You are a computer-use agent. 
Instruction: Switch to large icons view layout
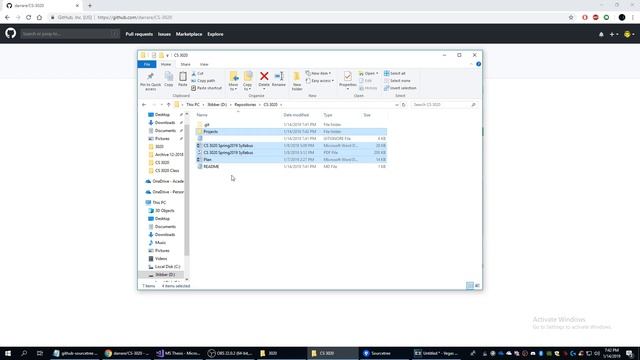coord(477,286)
